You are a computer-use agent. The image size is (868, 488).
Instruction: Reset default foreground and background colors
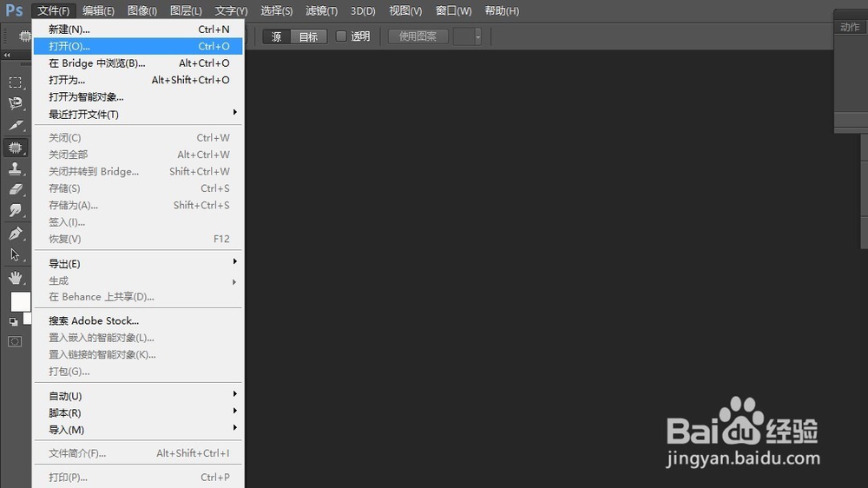click(x=13, y=321)
